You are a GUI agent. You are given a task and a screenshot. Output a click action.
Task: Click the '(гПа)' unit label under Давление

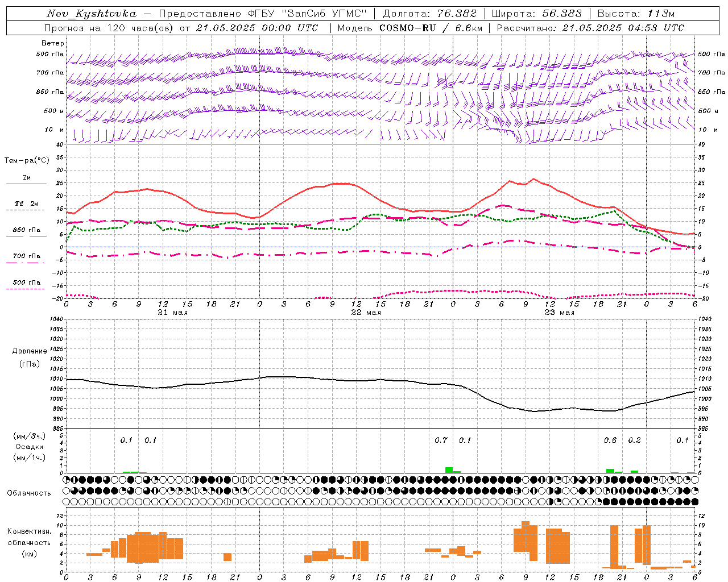30,364
